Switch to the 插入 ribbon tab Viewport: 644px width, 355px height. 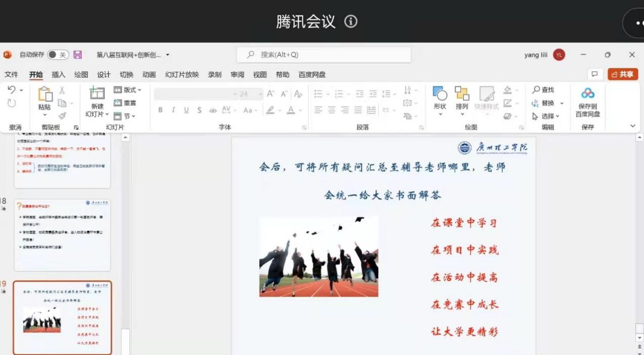pos(58,74)
